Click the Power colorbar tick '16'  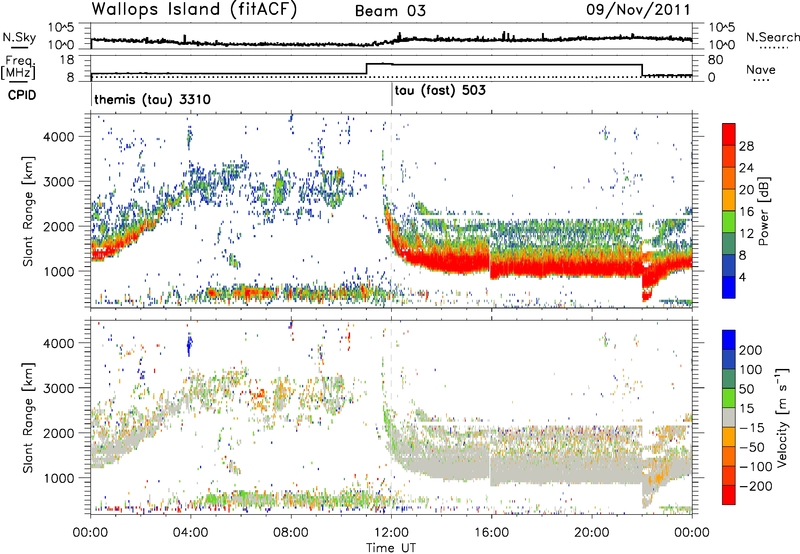[746, 212]
